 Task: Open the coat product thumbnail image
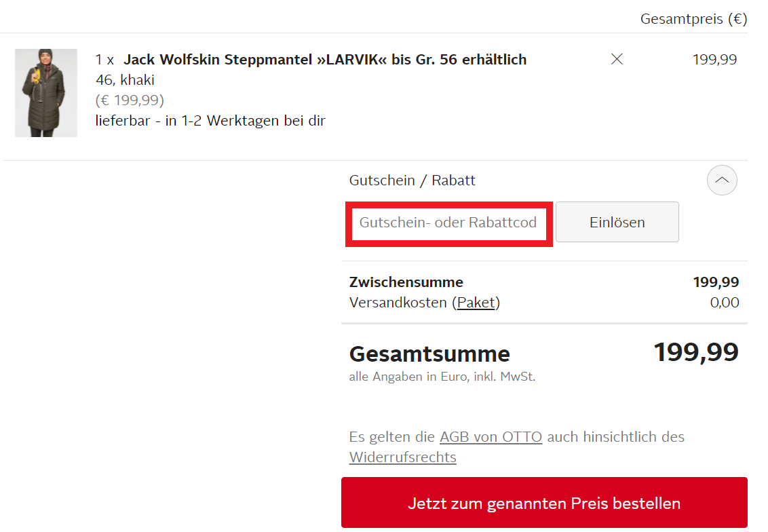tap(46, 92)
